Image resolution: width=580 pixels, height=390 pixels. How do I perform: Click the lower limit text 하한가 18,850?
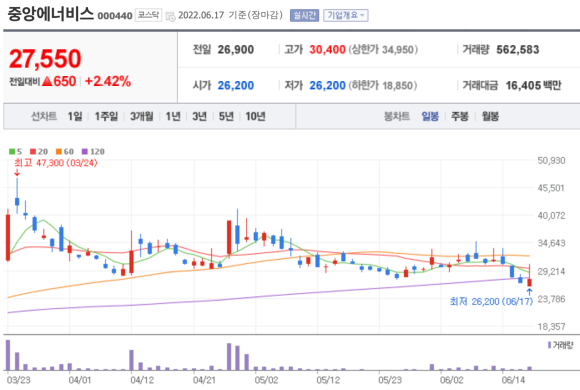click(x=382, y=85)
